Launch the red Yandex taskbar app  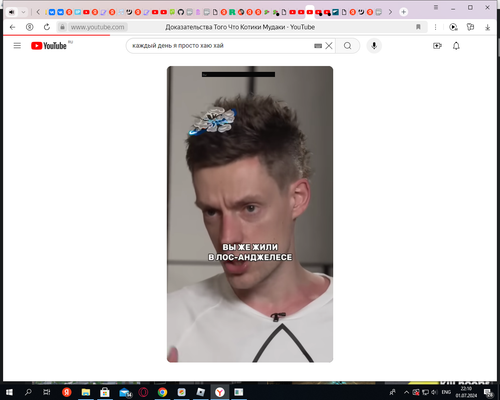click(x=67, y=392)
